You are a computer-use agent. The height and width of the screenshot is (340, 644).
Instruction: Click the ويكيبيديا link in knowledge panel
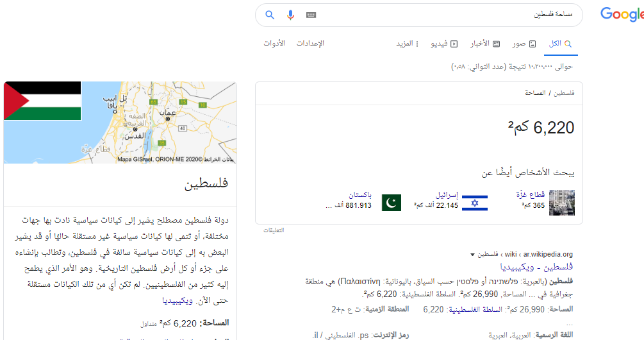pyautogui.click(x=178, y=300)
